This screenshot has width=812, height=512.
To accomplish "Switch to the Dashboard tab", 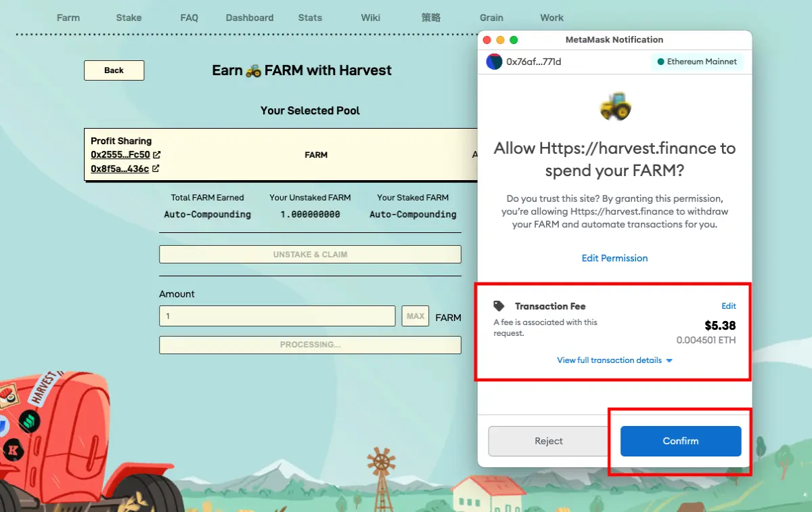I will pos(250,18).
